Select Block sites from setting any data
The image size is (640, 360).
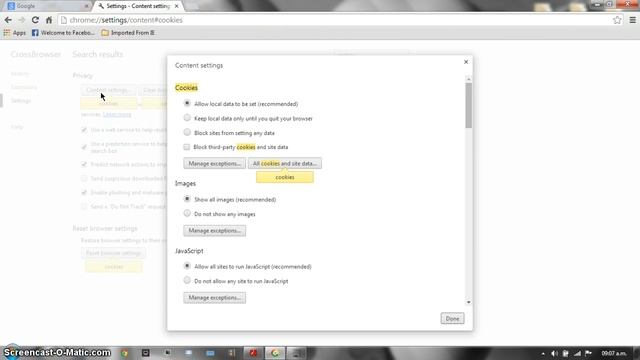[187, 132]
